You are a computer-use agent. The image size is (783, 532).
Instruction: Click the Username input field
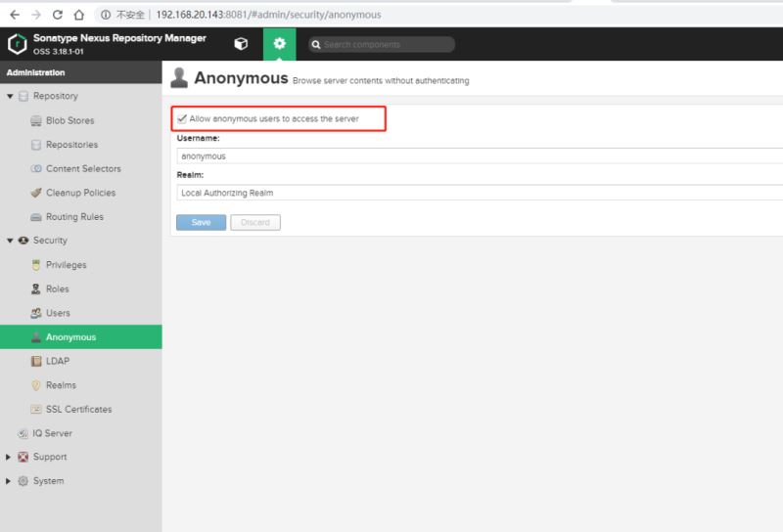click(480, 155)
